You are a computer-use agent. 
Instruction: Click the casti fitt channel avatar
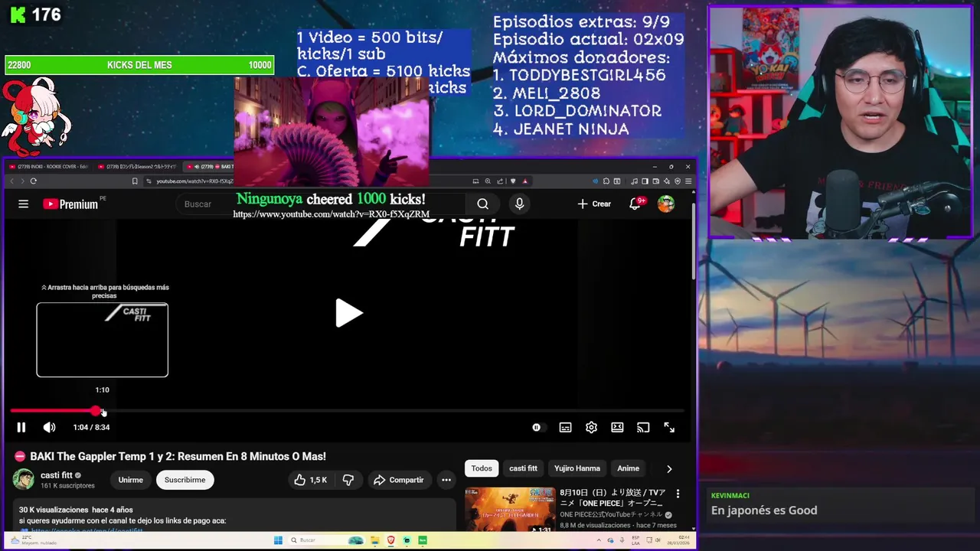click(23, 479)
